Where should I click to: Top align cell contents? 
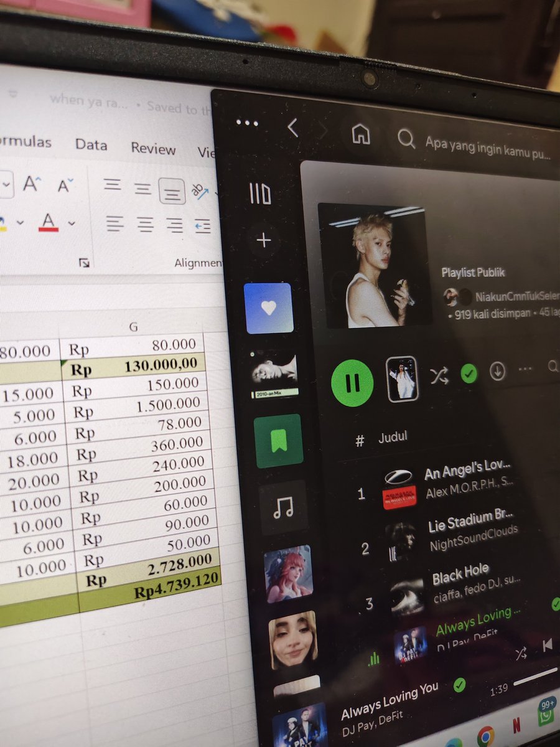112,184
